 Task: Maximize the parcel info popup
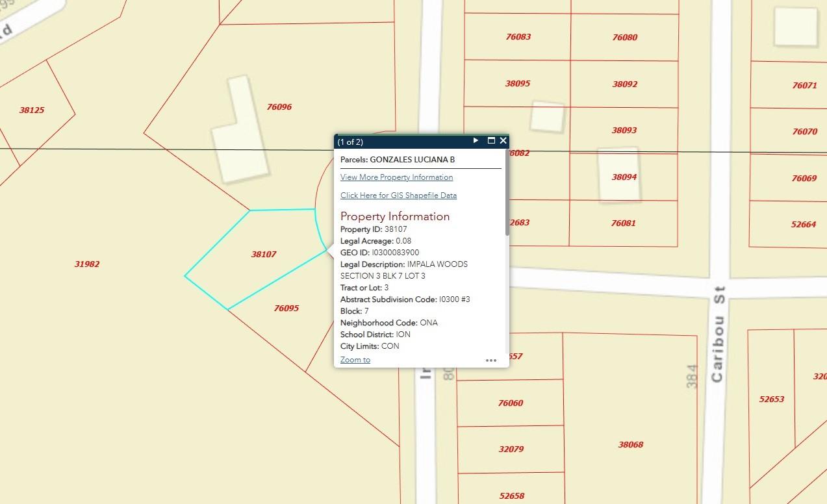[x=491, y=141]
